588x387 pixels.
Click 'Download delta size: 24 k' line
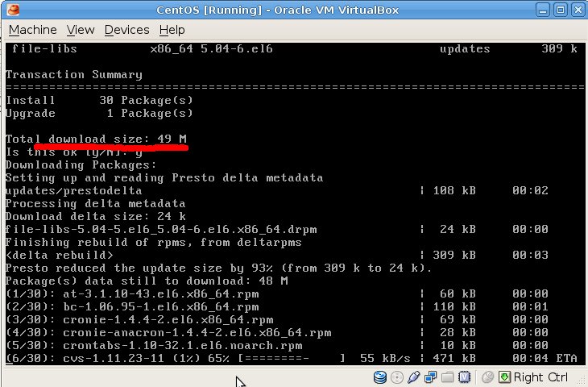[x=96, y=217]
